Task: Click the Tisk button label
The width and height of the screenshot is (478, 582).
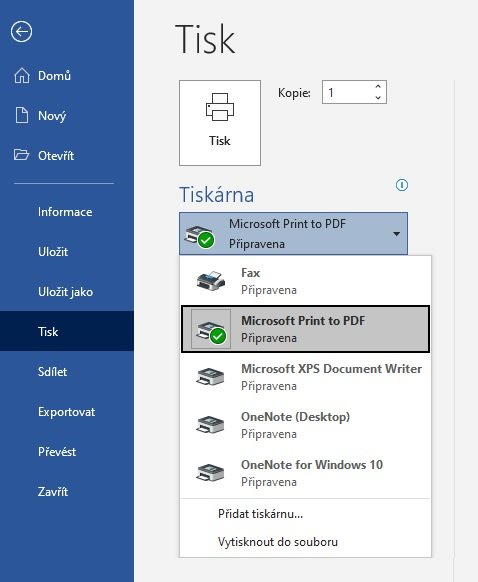Action: coord(220,141)
